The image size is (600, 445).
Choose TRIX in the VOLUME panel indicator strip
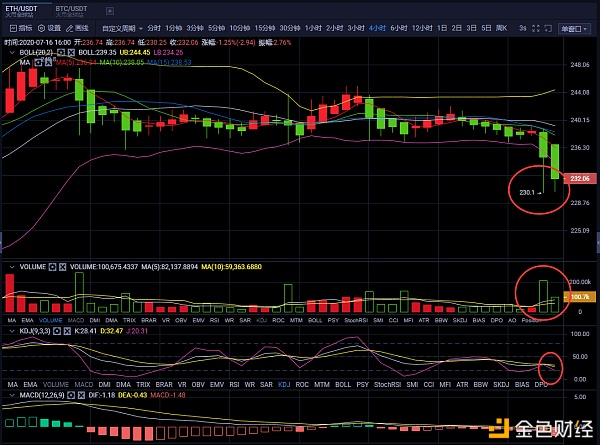(129, 320)
